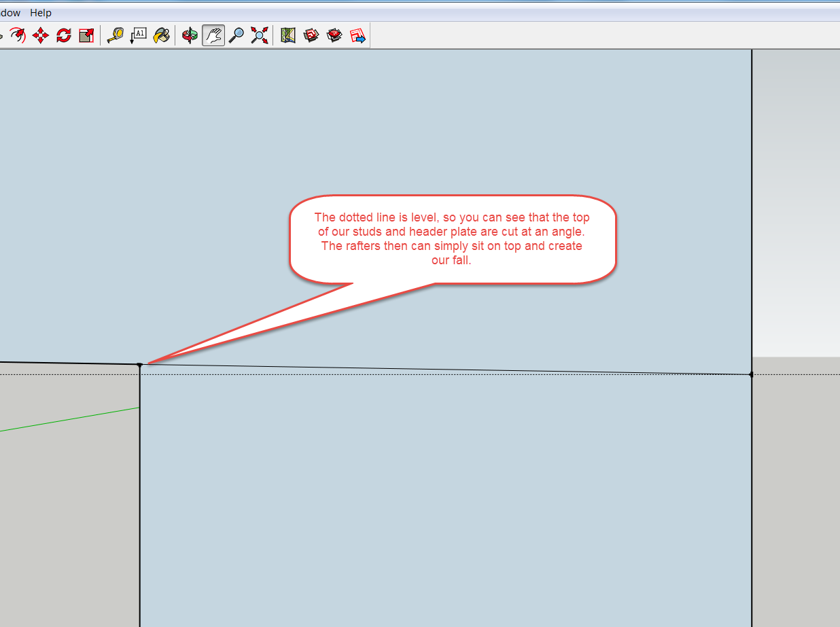Select the Scale tool
This screenshot has width=840, height=627.
click(86, 35)
